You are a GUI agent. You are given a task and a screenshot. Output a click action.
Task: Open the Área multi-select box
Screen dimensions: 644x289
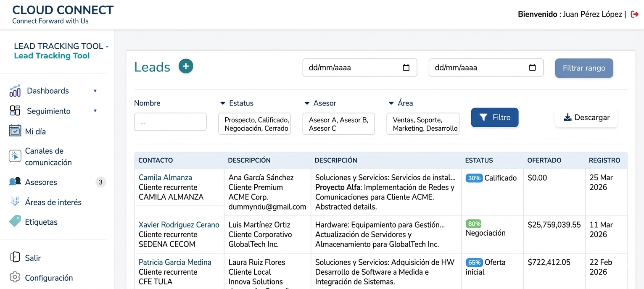click(423, 124)
